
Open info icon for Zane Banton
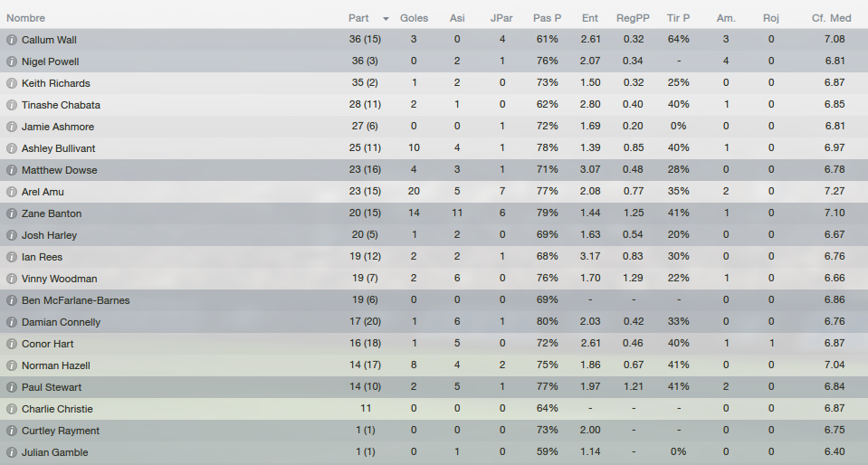[x=11, y=214]
